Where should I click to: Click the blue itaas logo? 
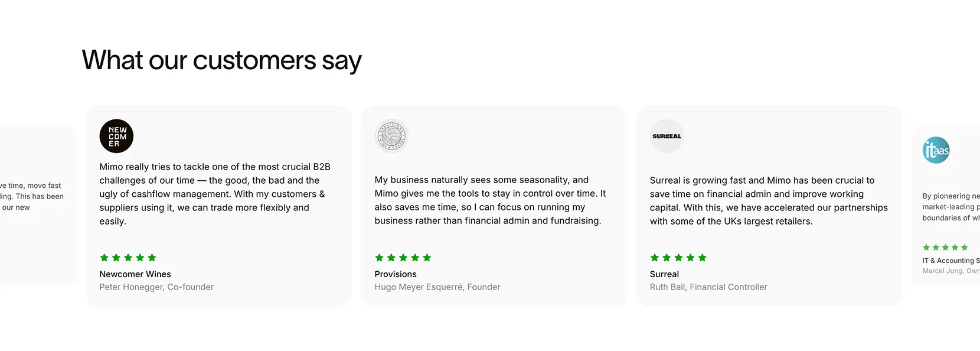pyautogui.click(x=936, y=150)
